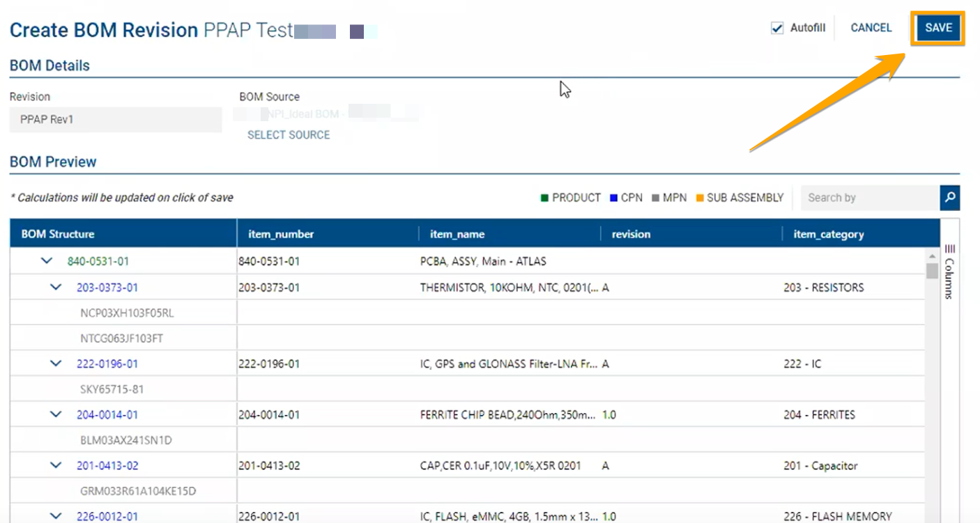This screenshot has width=980, height=523.
Task: Click the search magnifier icon button
Action: pyautogui.click(x=949, y=198)
